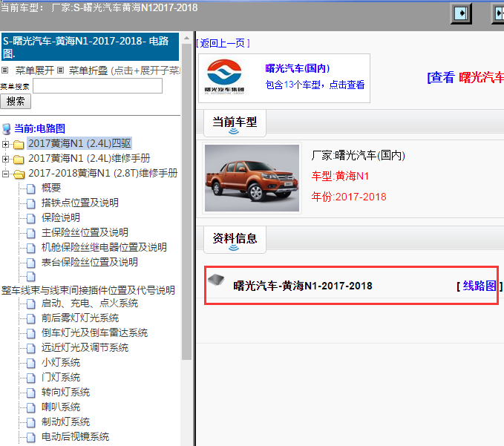
Task: Click document icon next to 转向灯系统
Action: click(31, 393)
